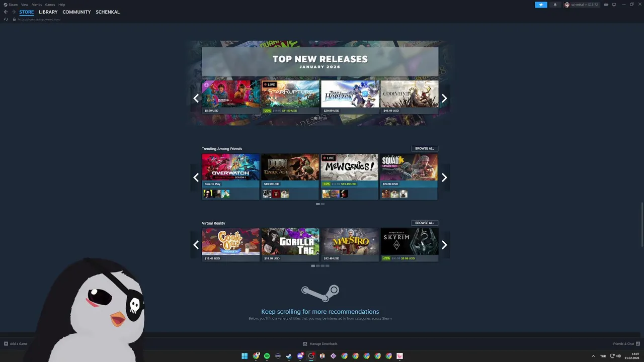Switch to Big Picture mode icon
This screenshot has width=644, height=362.
(614, 5)
